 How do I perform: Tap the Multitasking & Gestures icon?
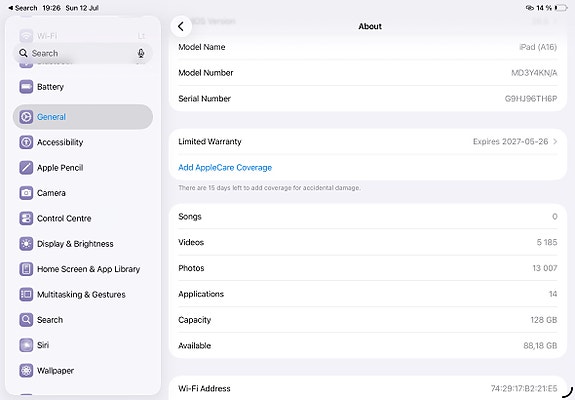(x=26, y=294)
